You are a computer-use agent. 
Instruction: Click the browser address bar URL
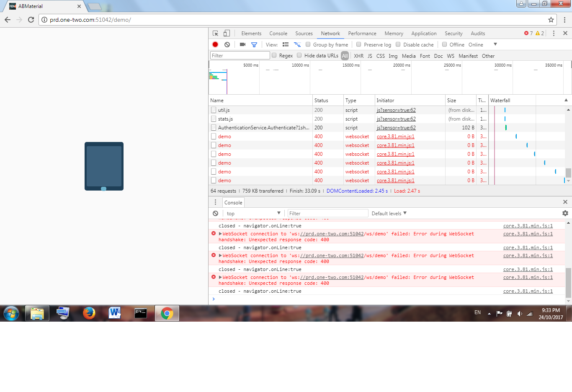pos(90,20)
